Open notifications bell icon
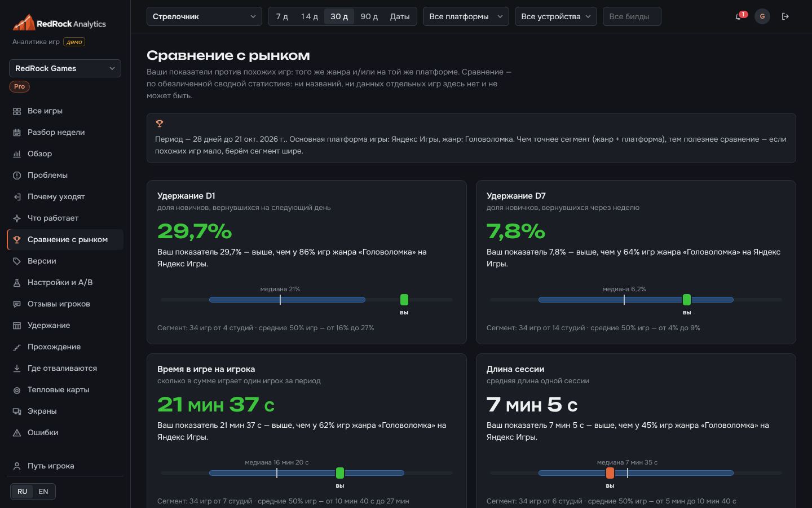The height and width of the screenshot is (508, 812). (739, 16)
